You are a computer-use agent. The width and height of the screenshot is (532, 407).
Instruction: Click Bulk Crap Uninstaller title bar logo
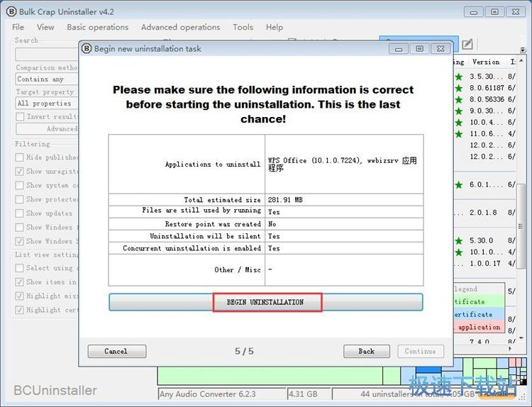tap(11, 11)
